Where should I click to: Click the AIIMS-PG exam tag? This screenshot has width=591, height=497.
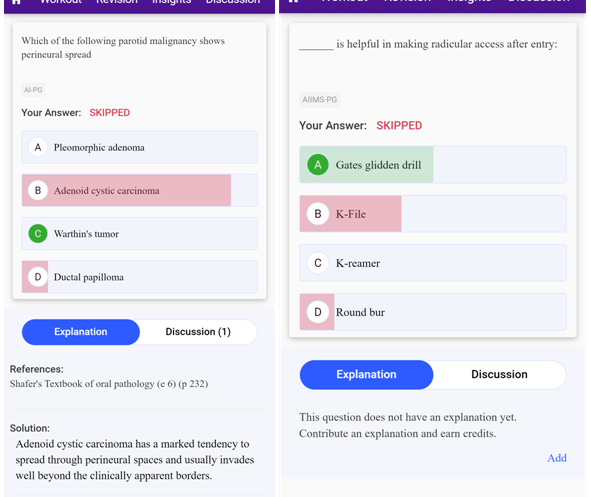pos(320,100)
